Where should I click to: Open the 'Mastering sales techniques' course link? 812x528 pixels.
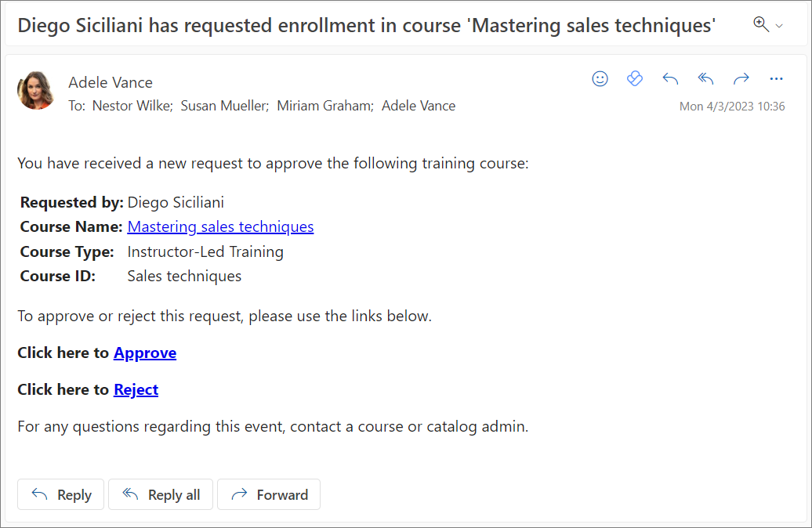pyautogui.click(x=220, y=227)
